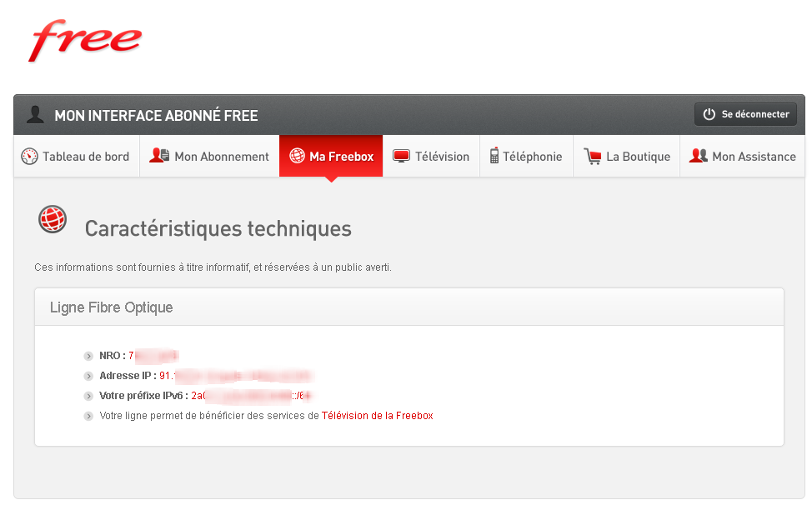Click the red globe icon near Caractéristiques techniques
The image size is (812, 505).
click(53, 219)
